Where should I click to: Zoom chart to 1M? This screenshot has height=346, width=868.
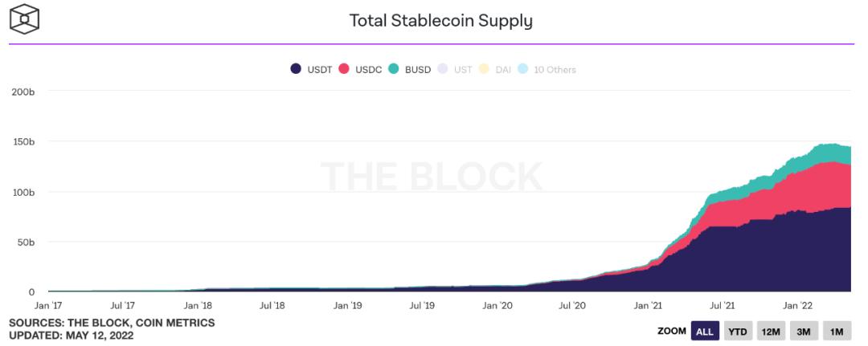pyautogui.click(x=836, y=332)
